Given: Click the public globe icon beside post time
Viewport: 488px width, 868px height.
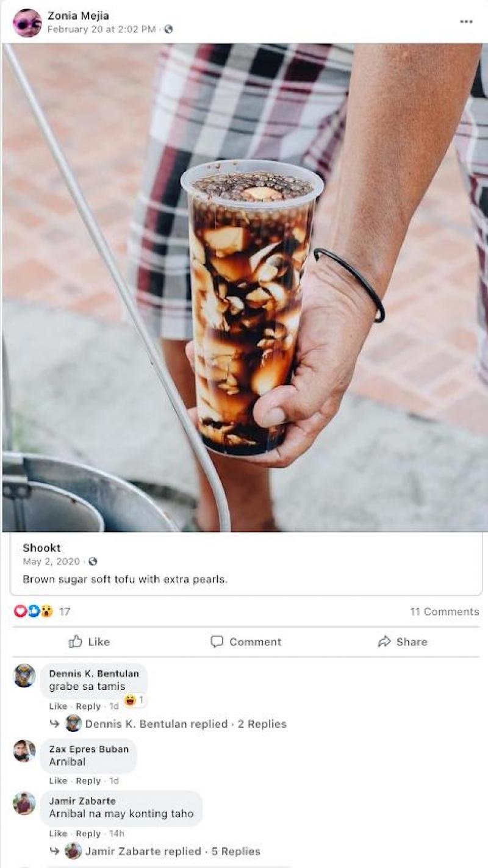Looking at the screenshot, I should pyautogui.click(x=168, y=29).
